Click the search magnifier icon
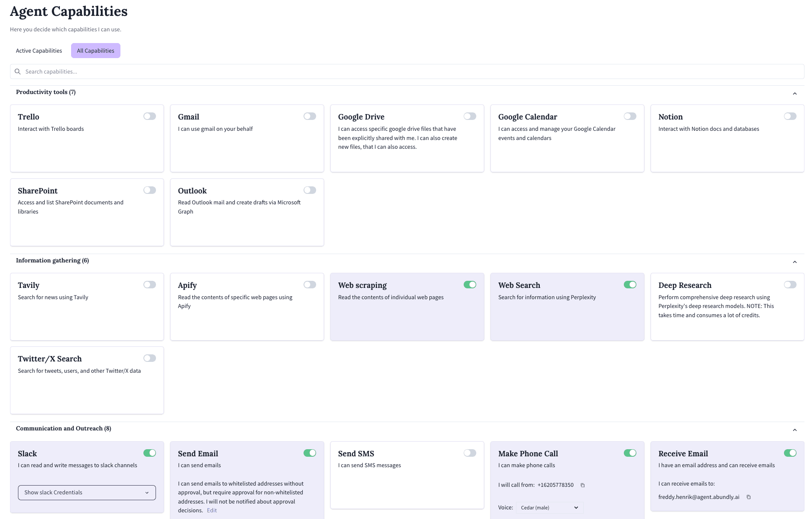This screenshot has height=519, width=812. 18,71
